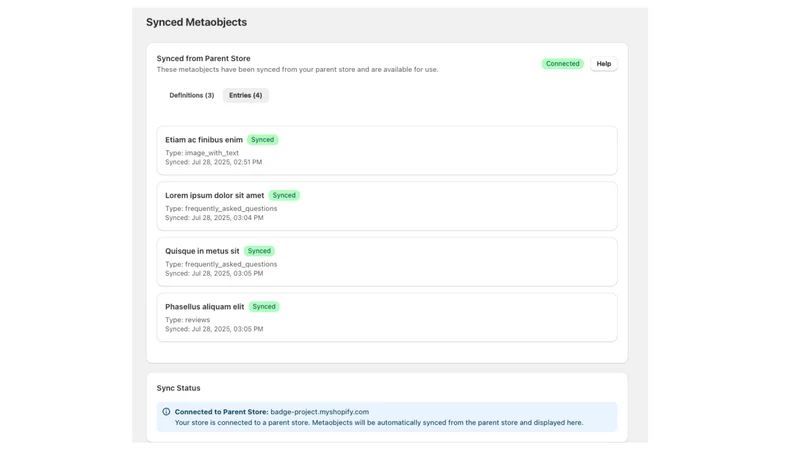Click the 'Synced from Parent Store' heading
800x450 pixels.
pyautogui.click(x=204, y=59)
